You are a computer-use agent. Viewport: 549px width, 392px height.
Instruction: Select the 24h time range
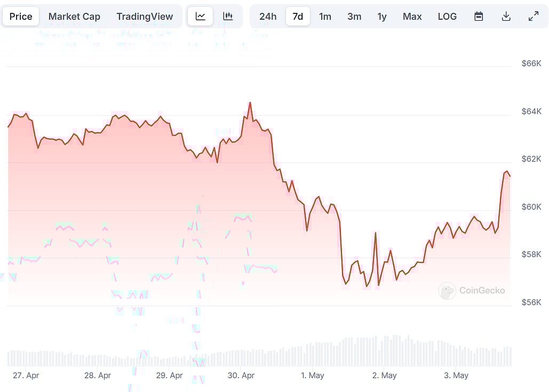[x=268, y=17]
